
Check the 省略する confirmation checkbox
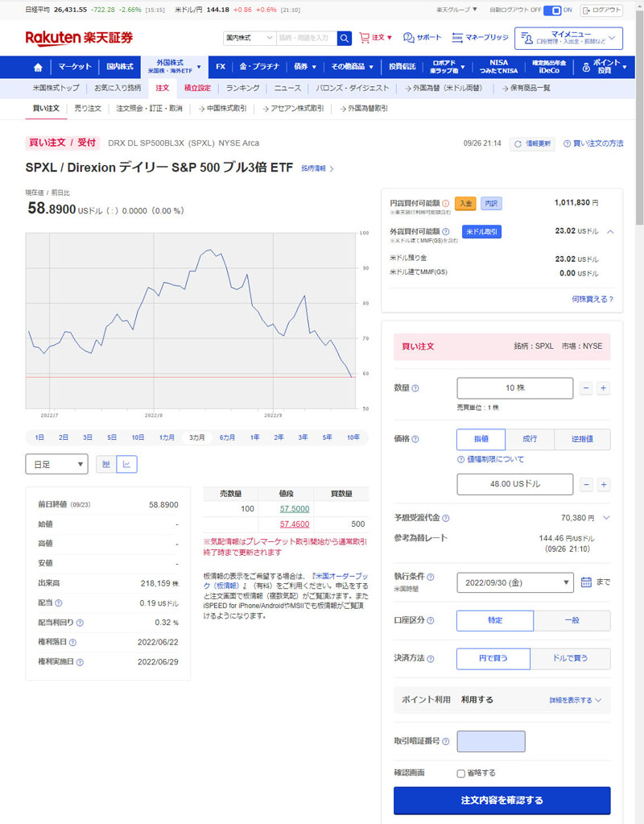tap(461, 773)
